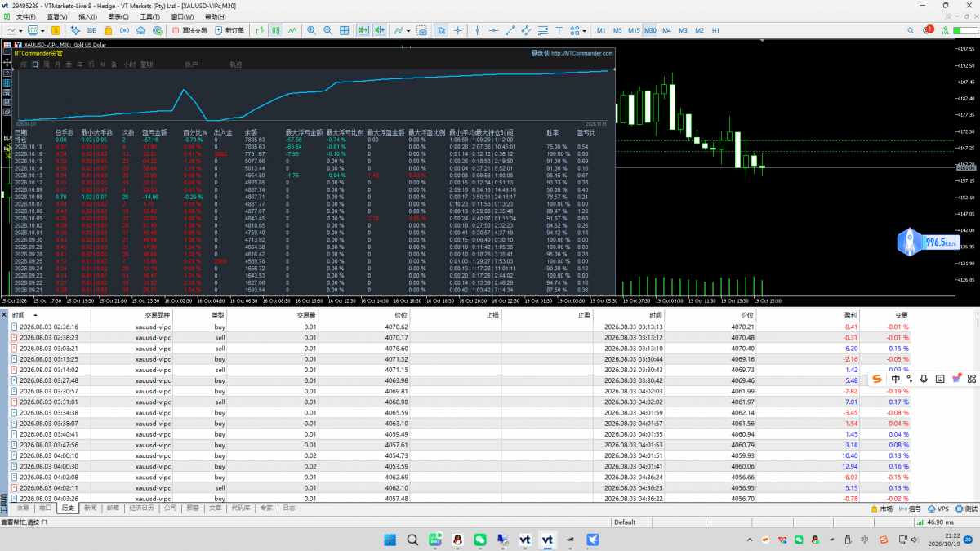Select the cursor arrow tool

(x=441, y=30)
